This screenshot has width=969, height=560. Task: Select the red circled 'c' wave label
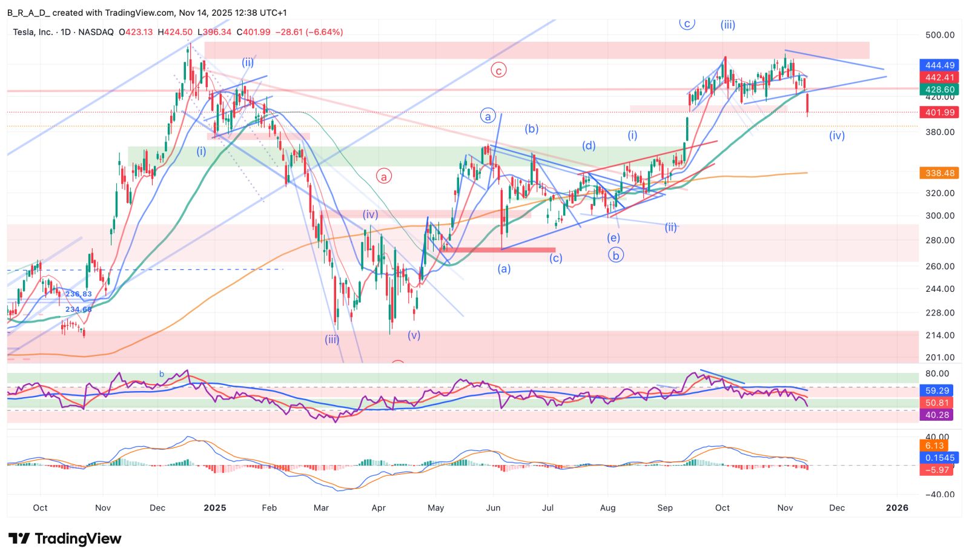point(498,71)
